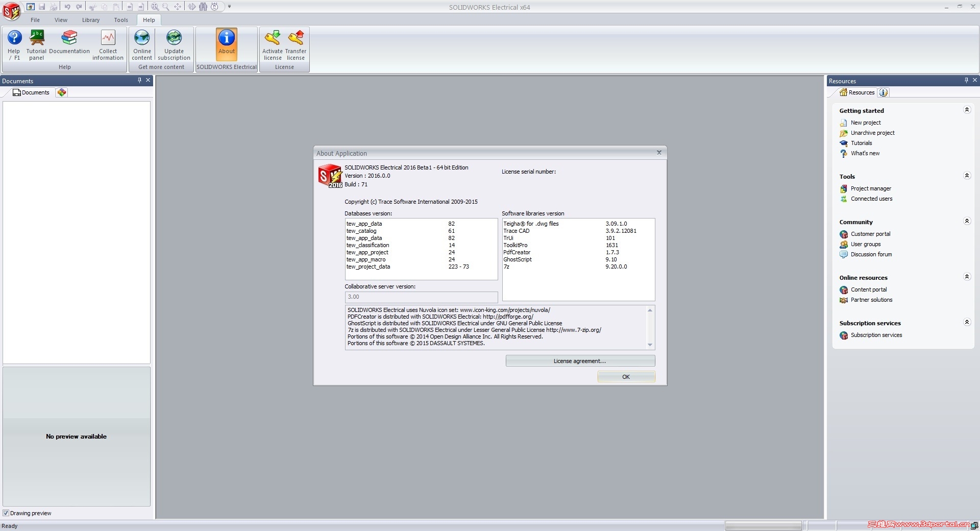Viewport: 980px width, 531px height.
Task: Collapse the Tools section in Resources
Action: click(x=967, y=176)
